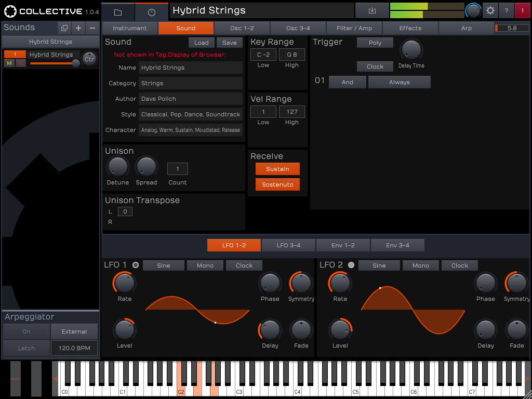Solo Hybrid Strings with S button
This screenshot has width=532, height=399.
click(21, 63)
